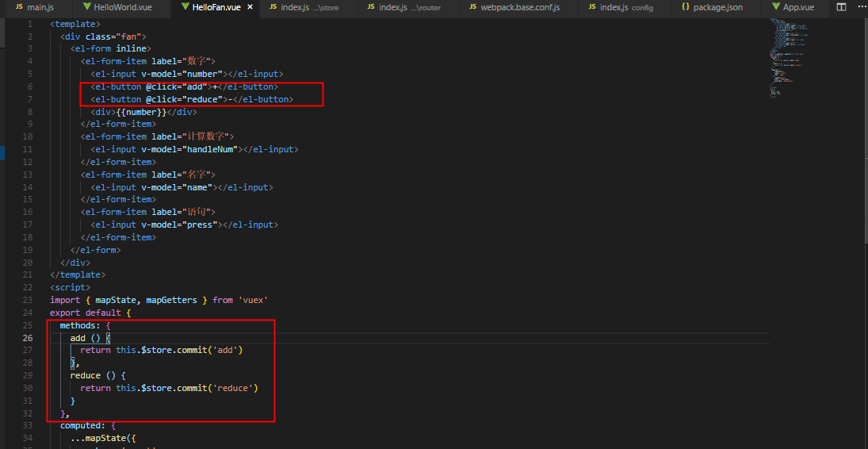This screenshot has width=868, height=449.
Task: Click the opening script tag
Action: (70, 287)
